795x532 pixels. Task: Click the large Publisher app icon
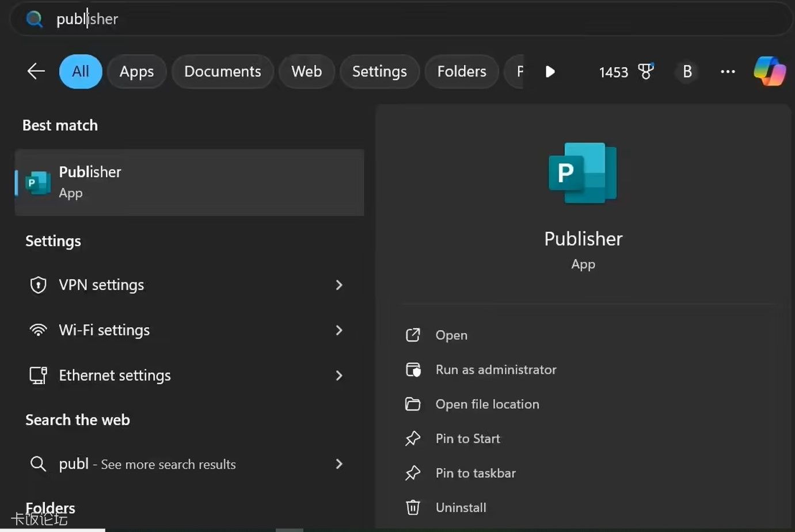pos(583,173)
